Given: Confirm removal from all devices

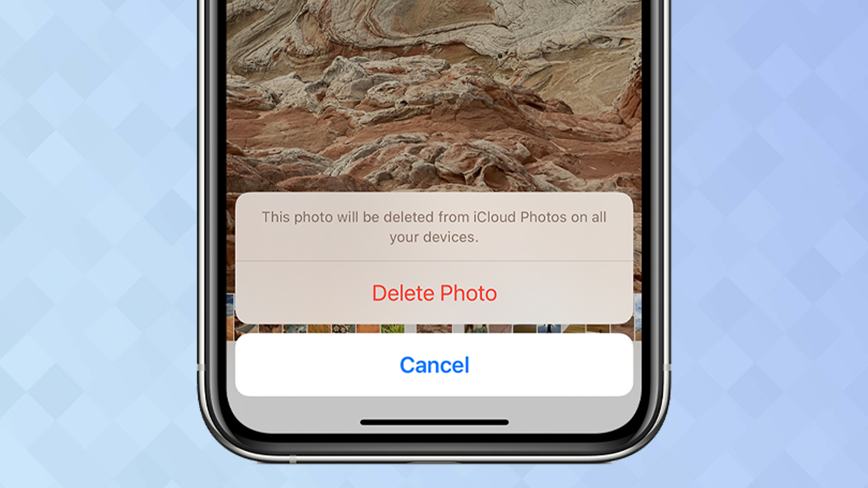Looking at the screenshot, I should [x=434, y=293].
